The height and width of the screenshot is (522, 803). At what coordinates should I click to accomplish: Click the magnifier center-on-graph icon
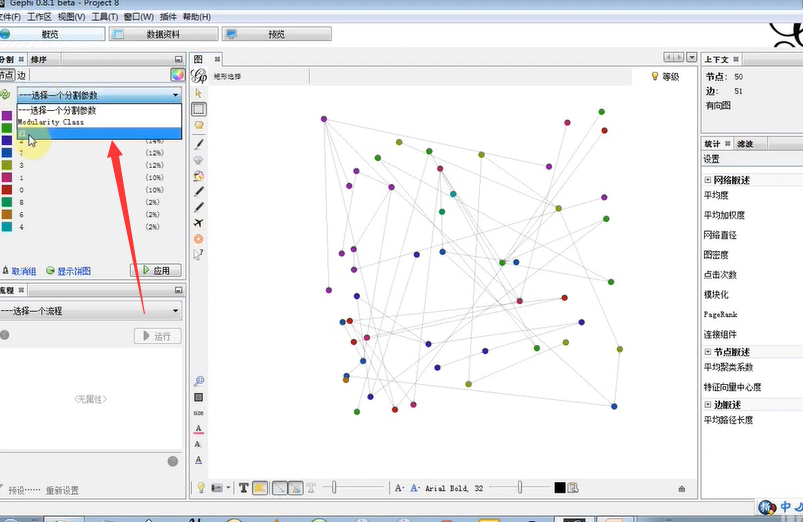[199, 381]
